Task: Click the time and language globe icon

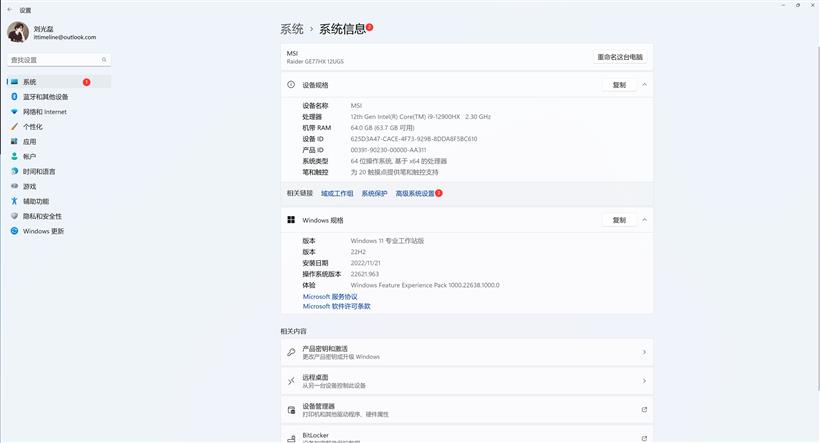Action: coord(14,171)
